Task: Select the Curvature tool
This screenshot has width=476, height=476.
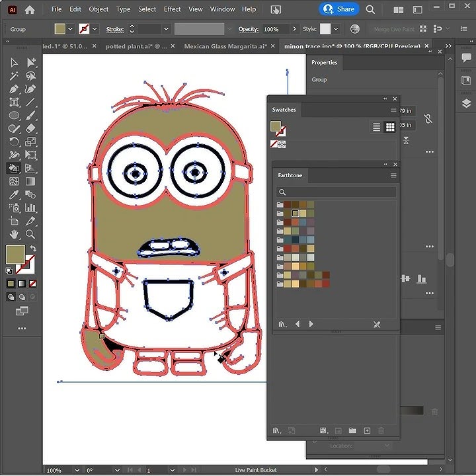Action: point(30,89)
